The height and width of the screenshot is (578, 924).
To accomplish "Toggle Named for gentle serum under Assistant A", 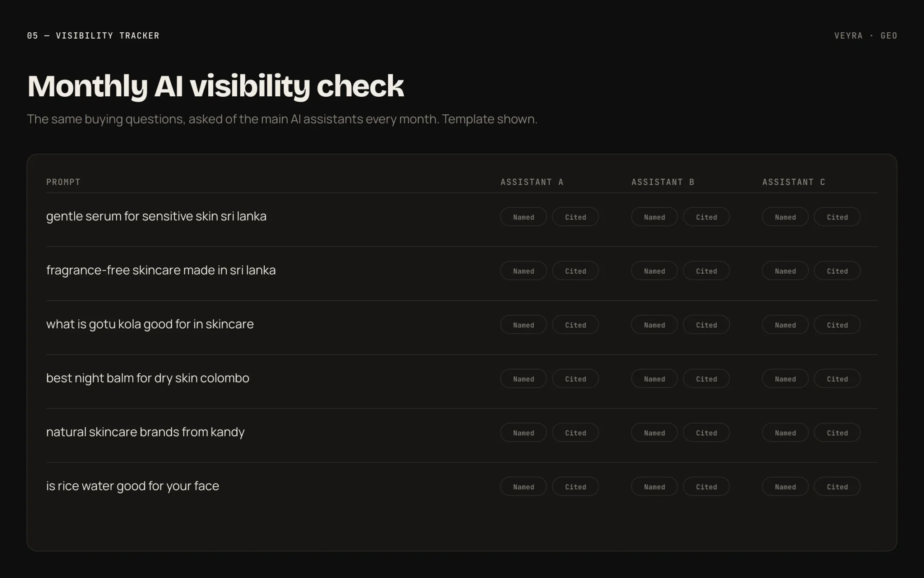I will 523,217.
